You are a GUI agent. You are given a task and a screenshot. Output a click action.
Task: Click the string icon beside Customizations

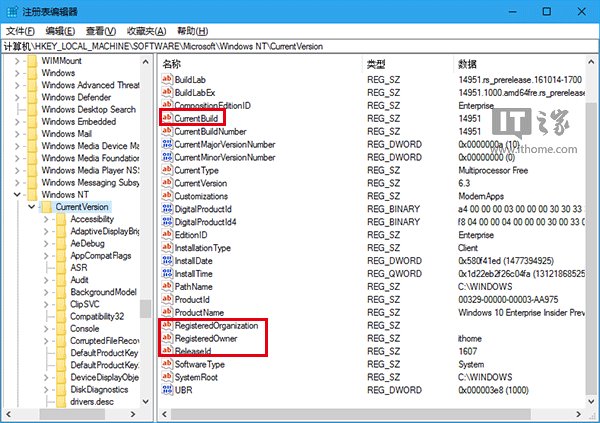(167, 196)
